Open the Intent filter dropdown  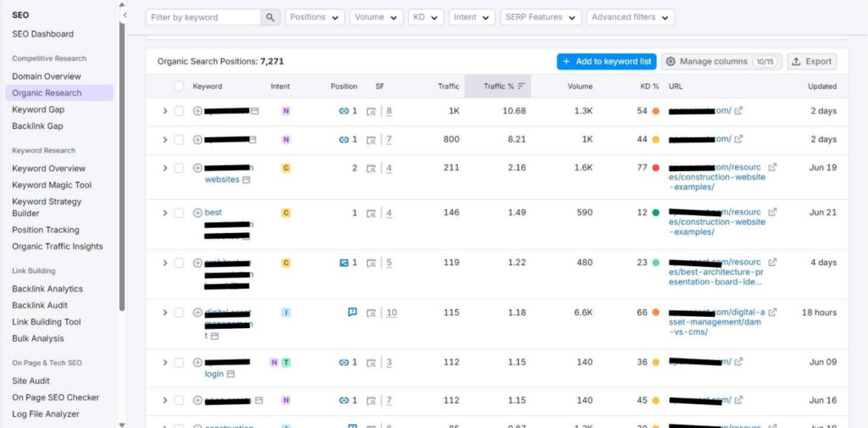(471, 17)
